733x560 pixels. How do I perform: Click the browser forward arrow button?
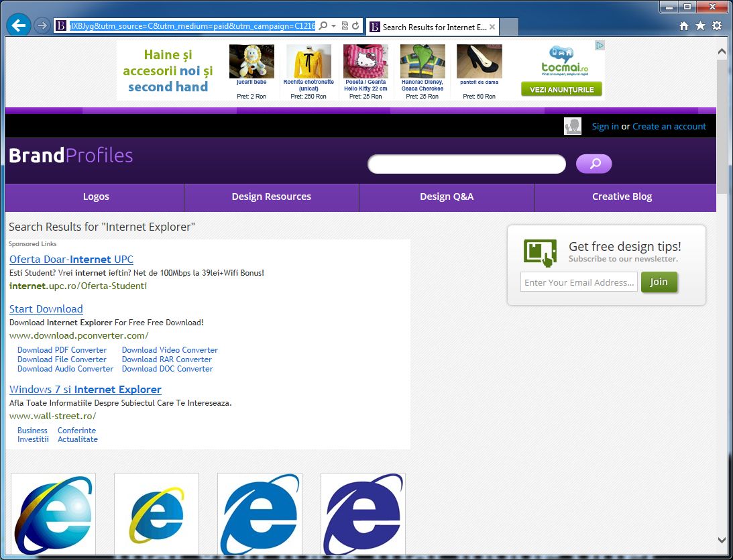click(x=42, y=25)
